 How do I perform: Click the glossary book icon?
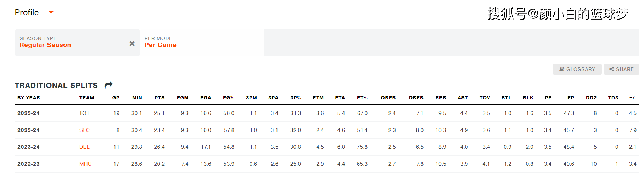[x=562, y=69]
